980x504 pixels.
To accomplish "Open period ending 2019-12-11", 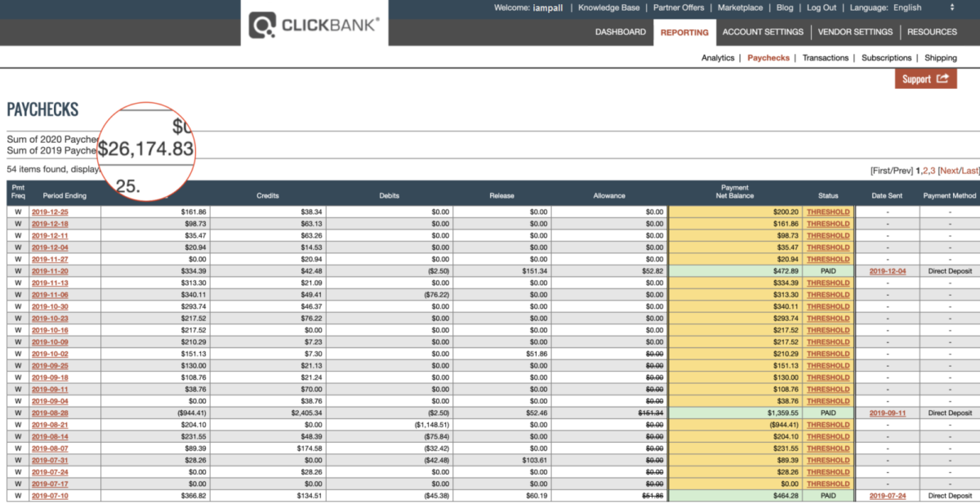I will [x=50, y=235].
